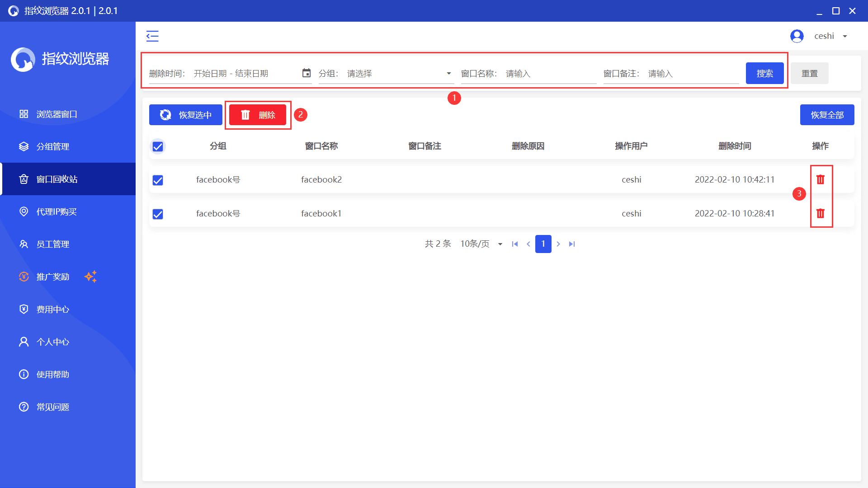The width and height of the screenshot is (868, 488).
Task: Go to first page arrow icon
Action: click(514, 244)
